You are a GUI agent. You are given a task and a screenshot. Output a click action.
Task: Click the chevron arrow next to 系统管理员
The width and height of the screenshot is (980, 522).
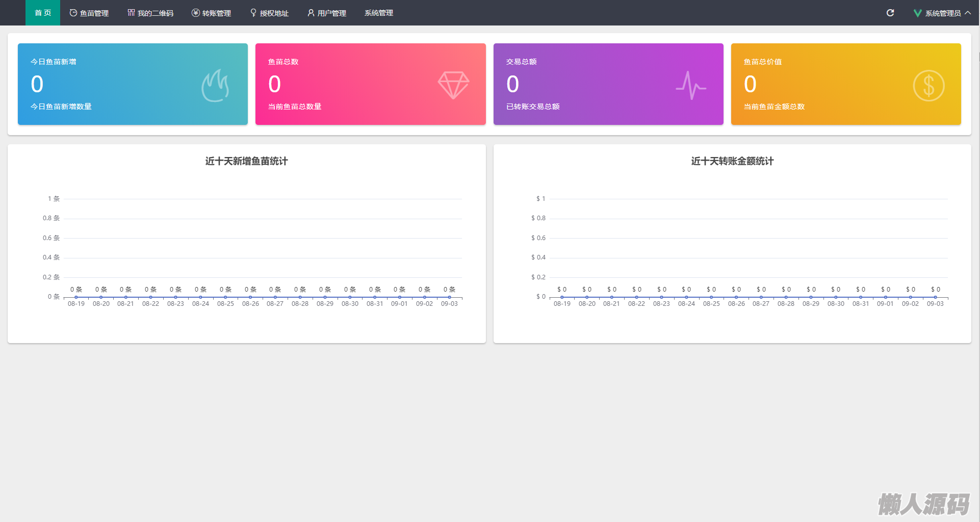pos(968,13)
